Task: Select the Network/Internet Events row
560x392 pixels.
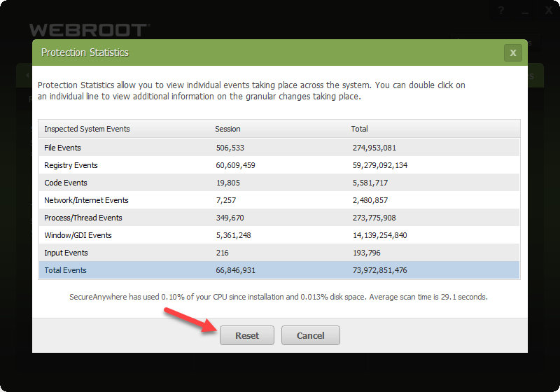Action: click(x=279, y=200)
